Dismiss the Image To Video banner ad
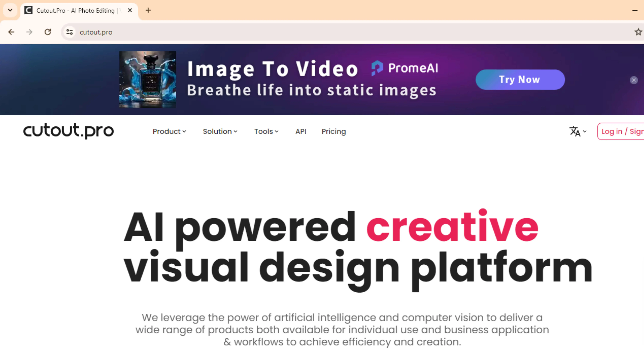The width and height of the screenshot is (644, 362). point(634,80)
